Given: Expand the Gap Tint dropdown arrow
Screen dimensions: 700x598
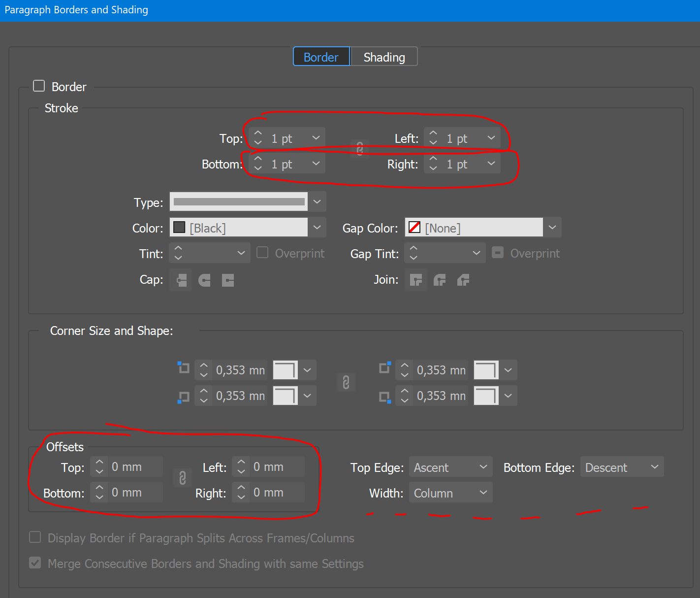Looking at the screenshot, I should coord(477,253).
